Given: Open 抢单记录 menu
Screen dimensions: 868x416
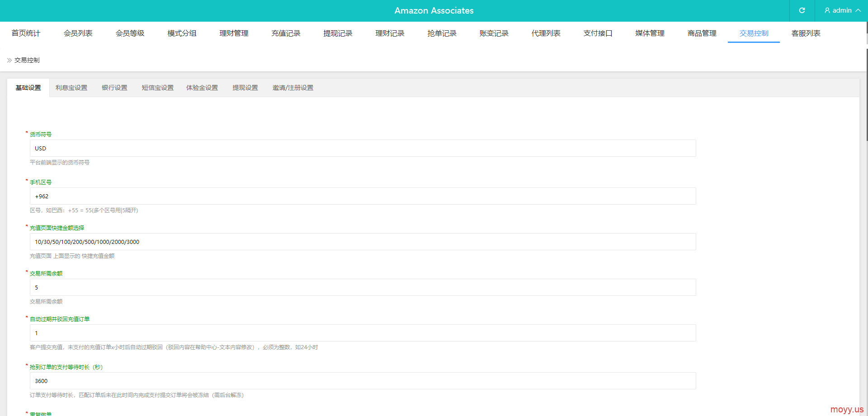Looking at the screenshot, I should point(442,33).
